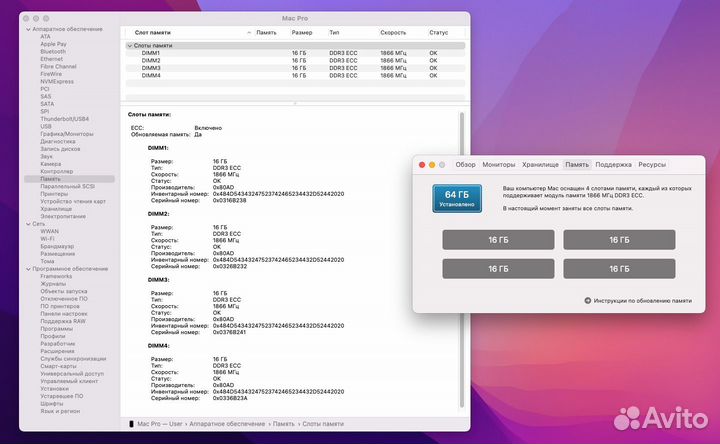Open Инструкции по обновлению памяти link
Viewport: 720px width, 444px height.
tap(642, 301)
